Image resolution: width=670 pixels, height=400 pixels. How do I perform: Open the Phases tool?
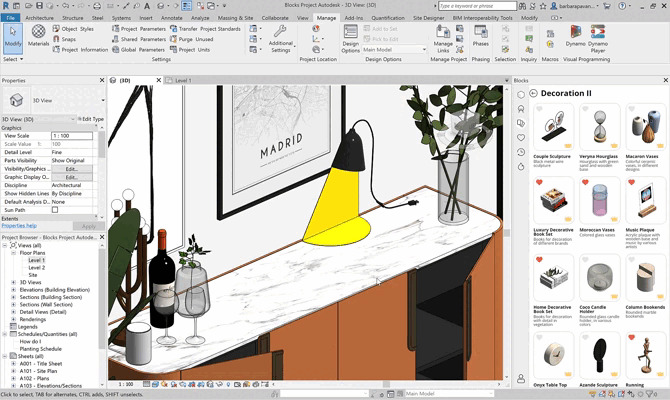480,38
